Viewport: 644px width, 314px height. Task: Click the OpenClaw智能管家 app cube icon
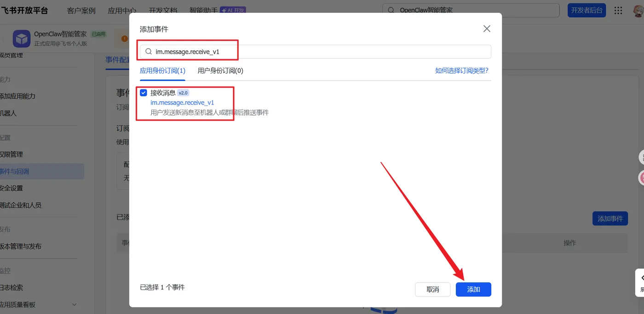coord(22,39)
